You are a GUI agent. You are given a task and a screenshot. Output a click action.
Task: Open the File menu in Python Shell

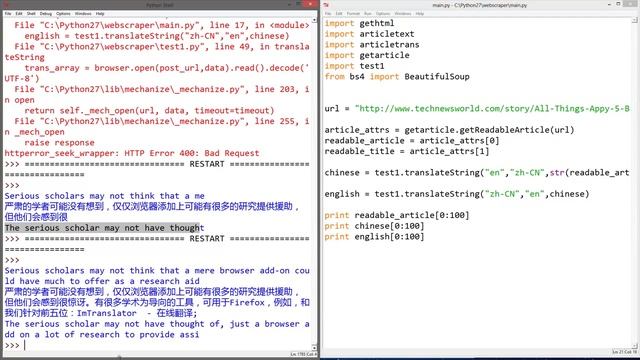[x=8, y=13]
